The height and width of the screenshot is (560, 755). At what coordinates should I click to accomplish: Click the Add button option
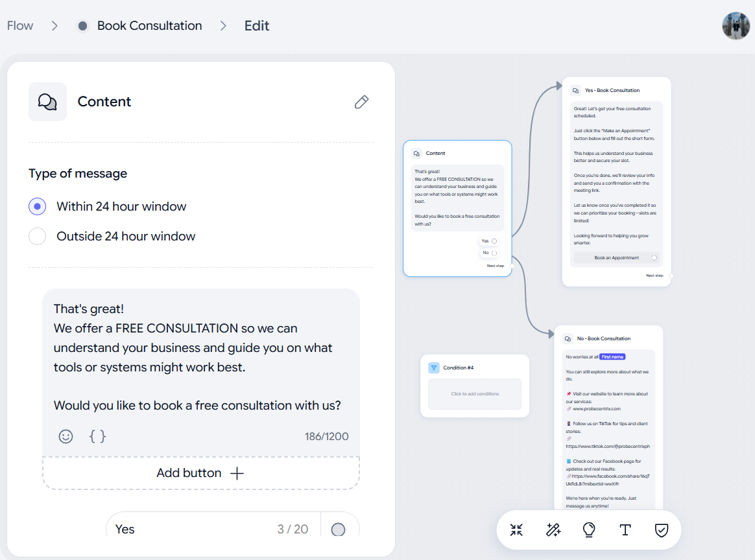pos(201,473)
